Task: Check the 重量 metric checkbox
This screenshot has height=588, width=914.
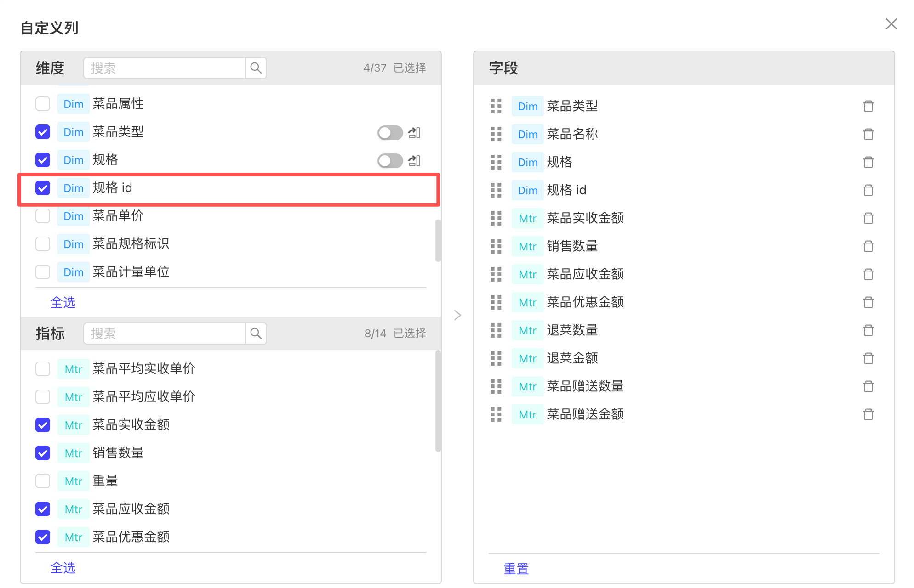Action: [x=43, y=481]
